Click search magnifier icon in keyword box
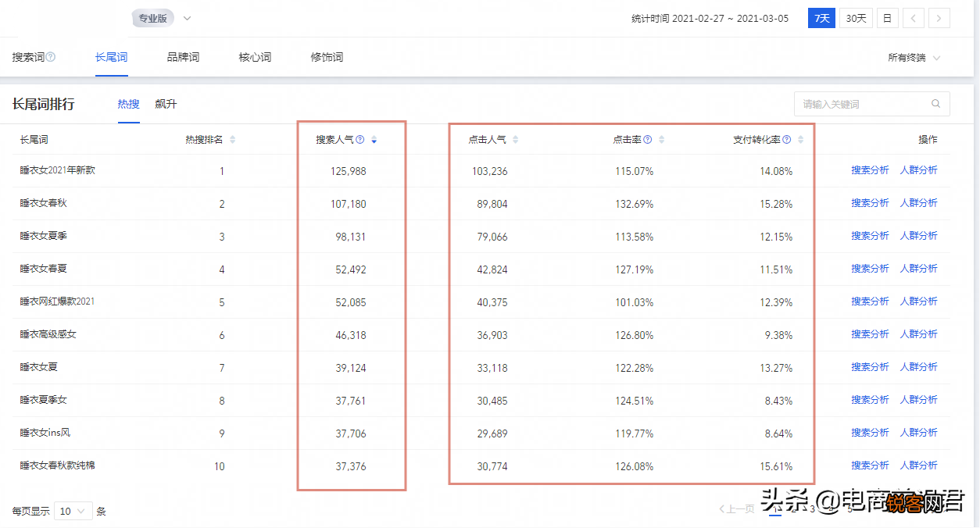 click(935, 104)
